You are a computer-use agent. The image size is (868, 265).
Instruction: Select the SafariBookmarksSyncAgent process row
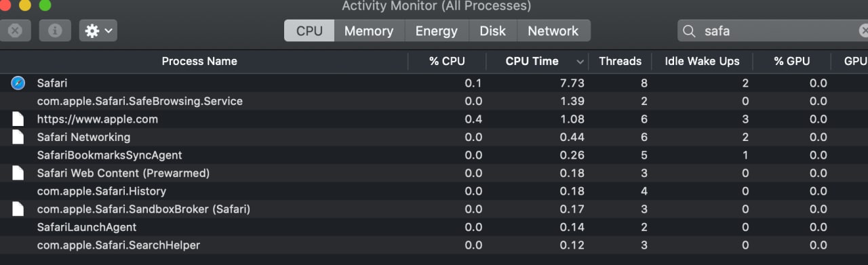coord(434,155)
